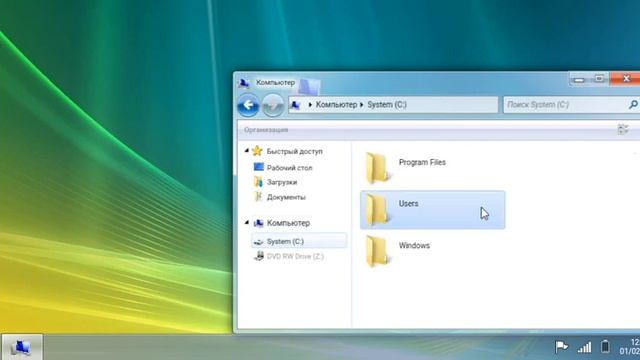Click the Program Files name text

(x=422, y=162)
